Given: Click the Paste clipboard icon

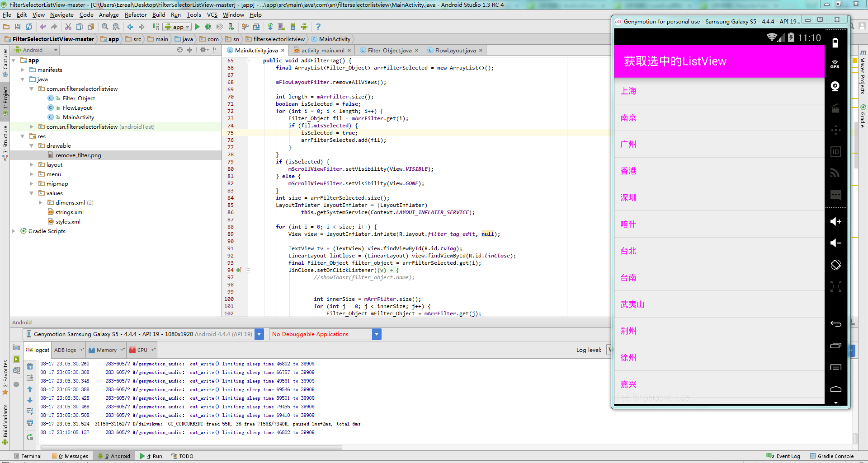Looking at the screenshot, I should 91,27.
